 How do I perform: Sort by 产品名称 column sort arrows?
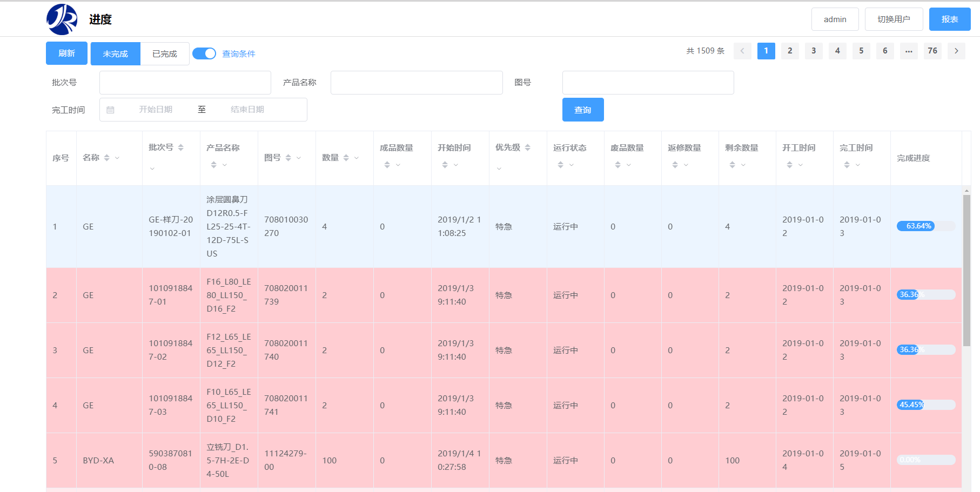tap(214, 165)
